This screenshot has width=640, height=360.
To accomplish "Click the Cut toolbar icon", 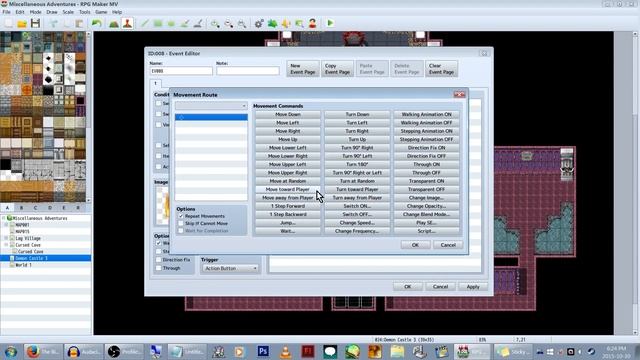I will coord(53,23).
